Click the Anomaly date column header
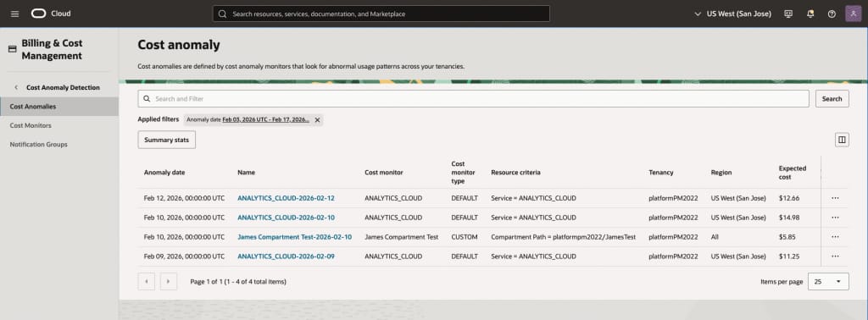 (164, 173)
